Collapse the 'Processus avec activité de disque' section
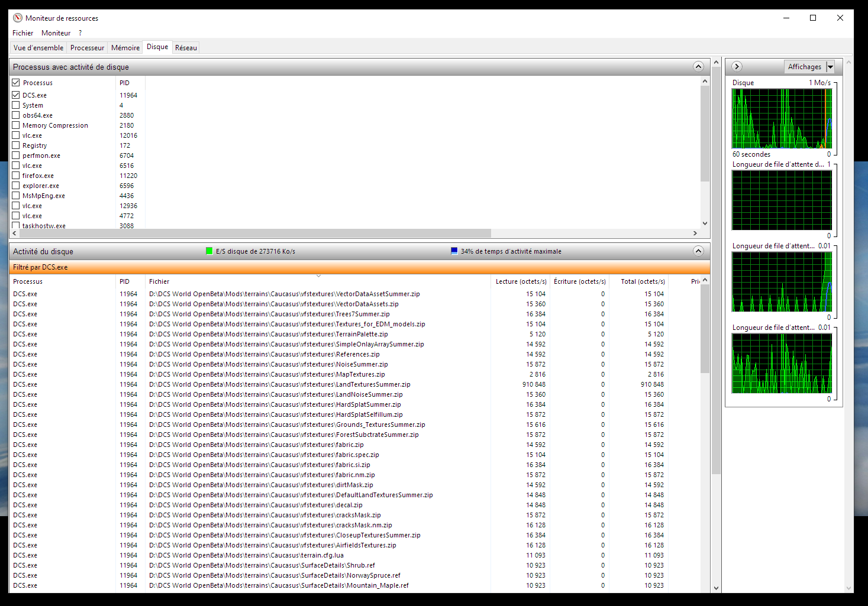Screen dimensions: 868x606 click(698, 67)
